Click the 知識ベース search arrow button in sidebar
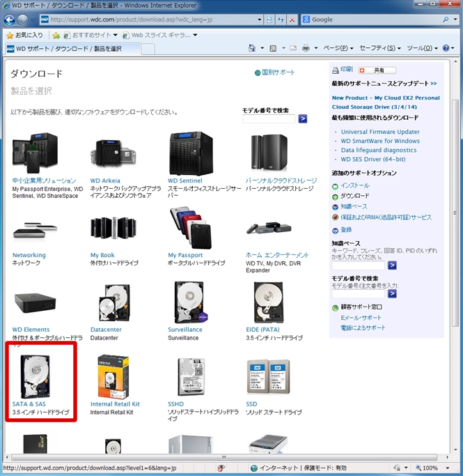The width and height of the screenshot is (463, 476). (x=392, y=266)
